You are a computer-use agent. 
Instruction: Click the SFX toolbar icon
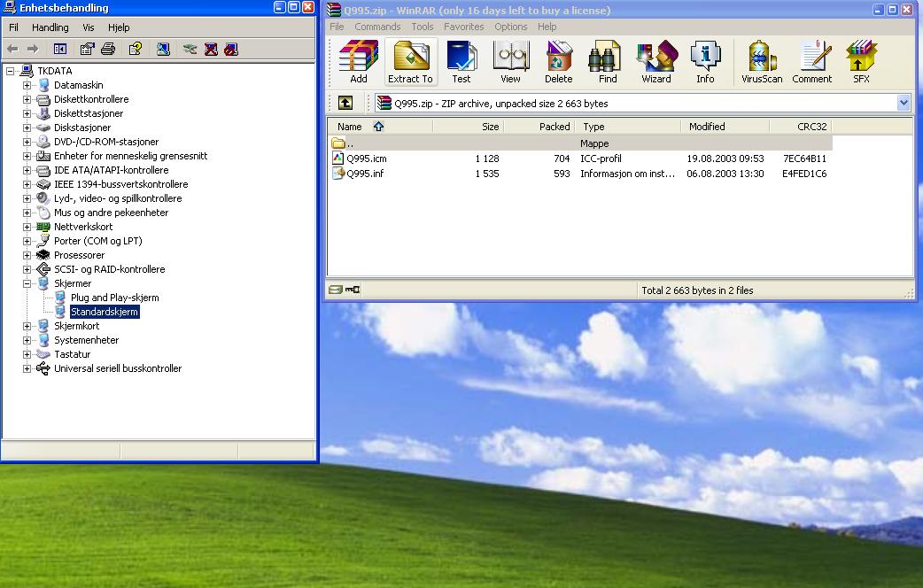[861, 62]
